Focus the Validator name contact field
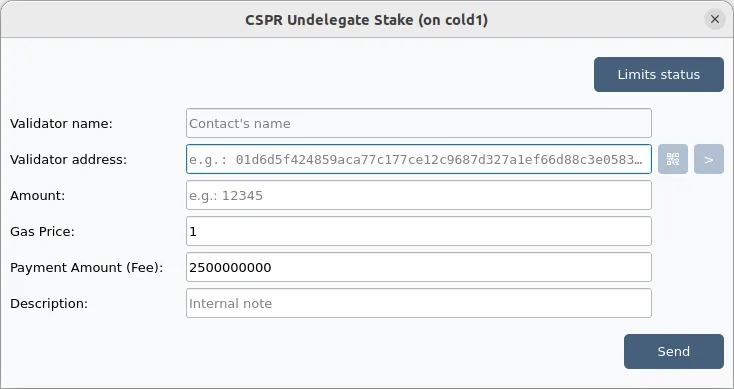Viewport: 734px width, 389px height. [x=418, y=123]
